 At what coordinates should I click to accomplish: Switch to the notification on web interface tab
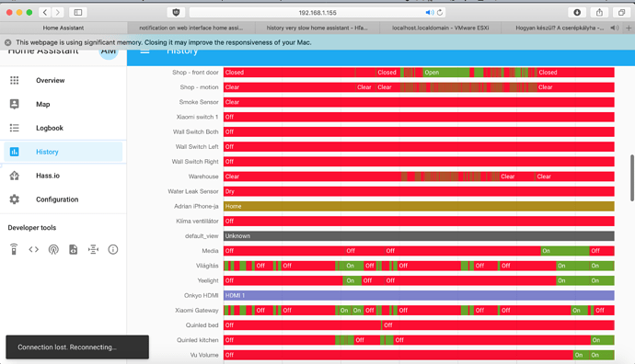[190, 28]
